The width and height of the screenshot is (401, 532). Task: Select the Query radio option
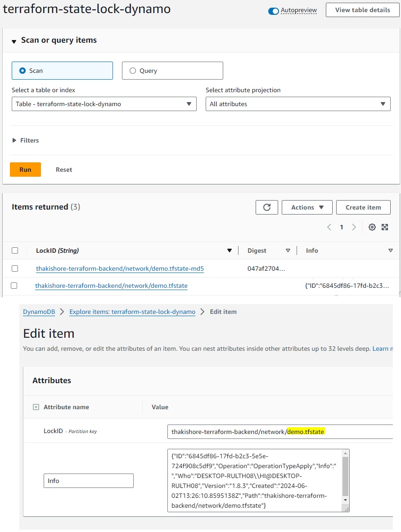click(133, 71)
